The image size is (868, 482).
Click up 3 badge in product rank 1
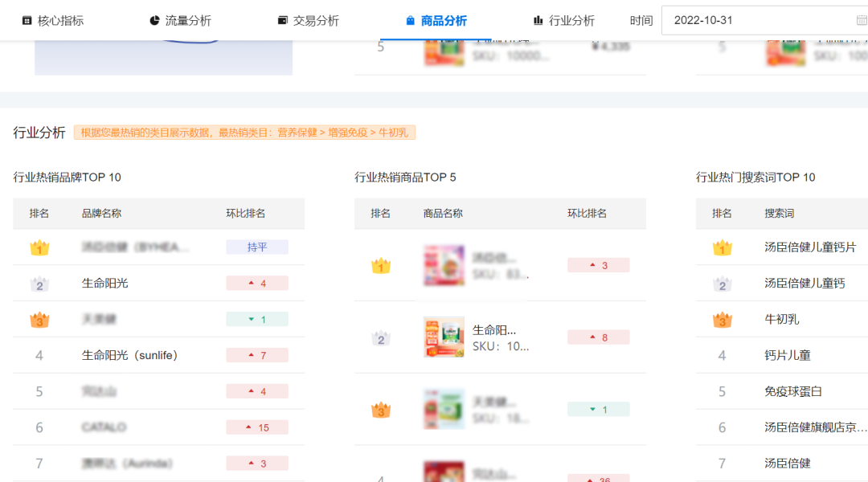(x=599, y=265)
